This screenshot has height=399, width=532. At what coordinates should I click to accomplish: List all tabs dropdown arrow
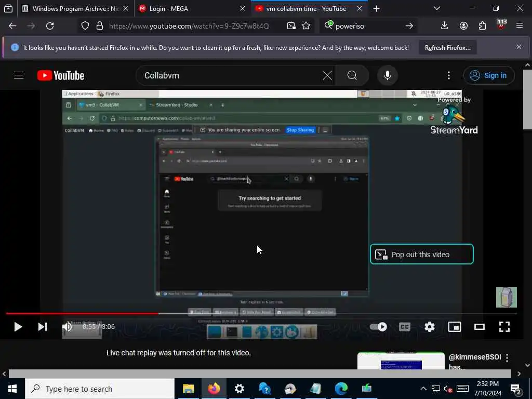tap(437, 9)
